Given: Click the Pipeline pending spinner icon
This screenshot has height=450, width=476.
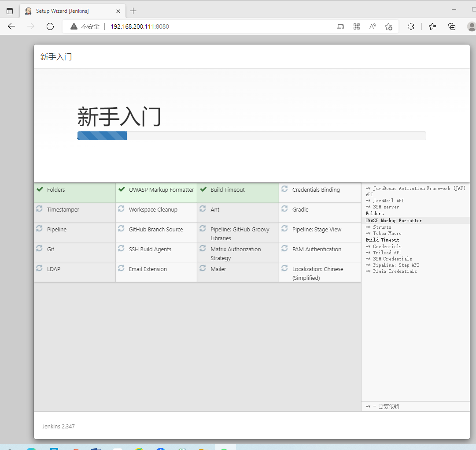Looking at the screenshot, I should 39,228.
